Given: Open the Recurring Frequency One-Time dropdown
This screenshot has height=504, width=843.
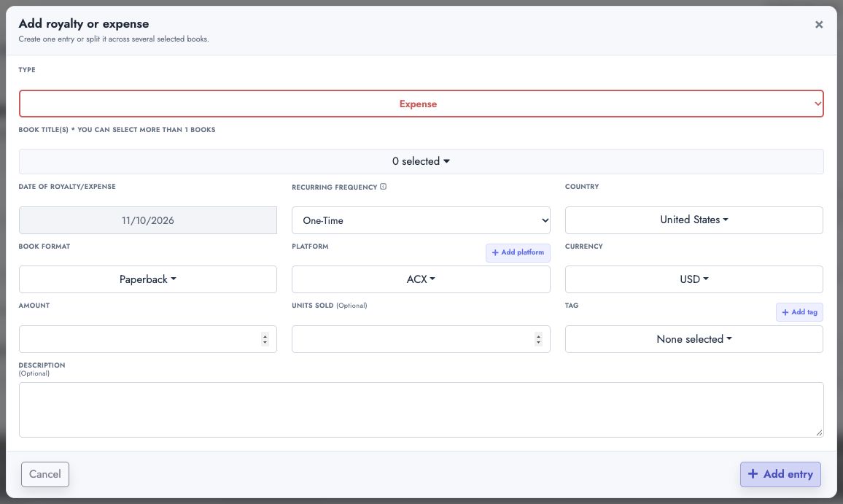Looking at the screenshot, I should point(421,220).
